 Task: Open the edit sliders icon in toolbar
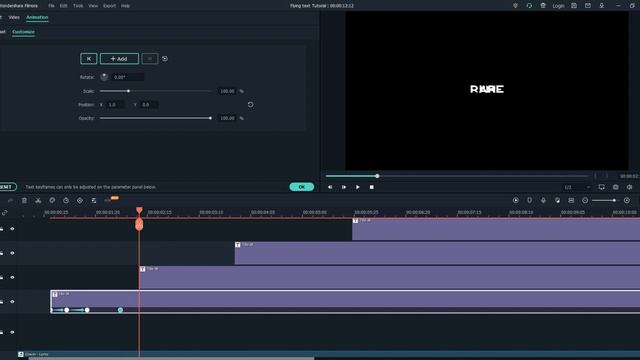[93, 200]
